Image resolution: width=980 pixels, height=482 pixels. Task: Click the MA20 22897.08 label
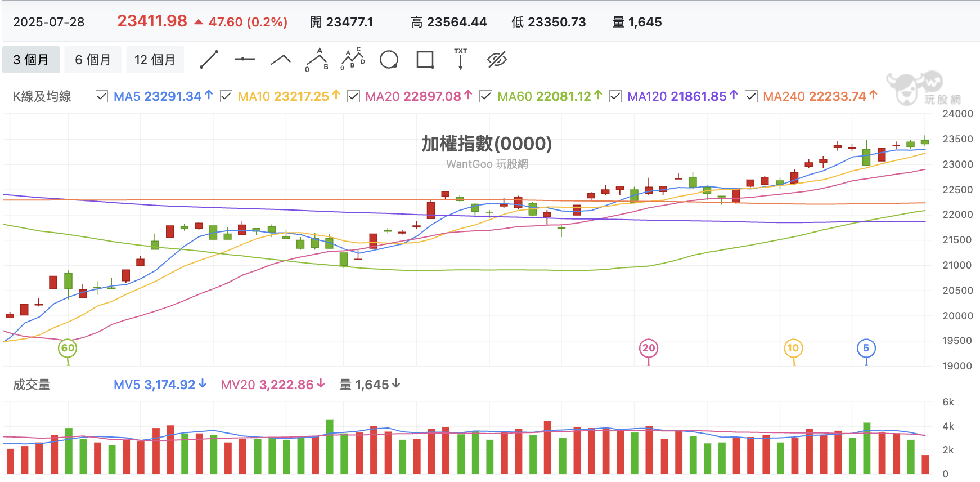tap(419, 96)
